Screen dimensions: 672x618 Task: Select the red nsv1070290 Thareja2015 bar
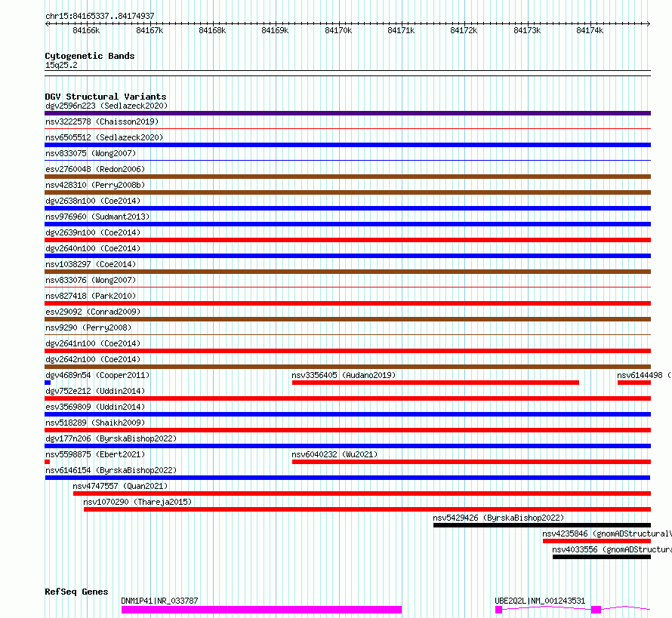[367, 509]
